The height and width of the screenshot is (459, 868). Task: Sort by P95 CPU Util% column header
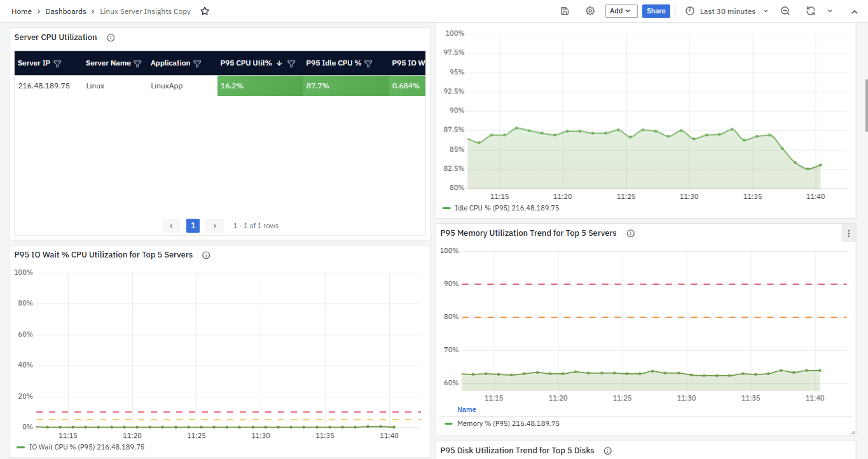tap(246, 63)
